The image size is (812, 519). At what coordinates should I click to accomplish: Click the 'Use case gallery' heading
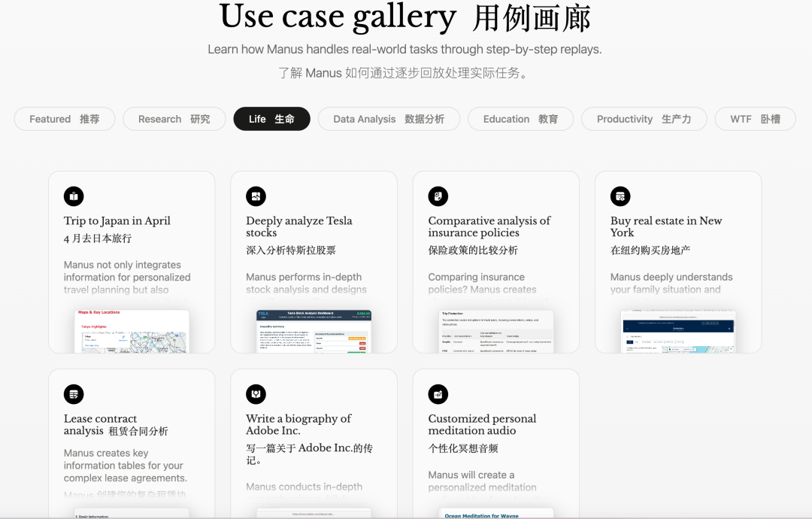point(338,17)
